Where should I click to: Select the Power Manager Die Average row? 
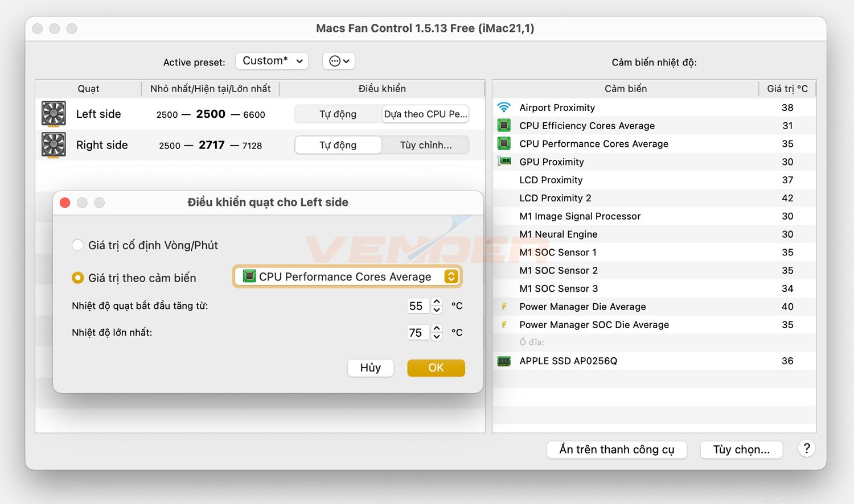pyautogui.click(x=654, y=307)
